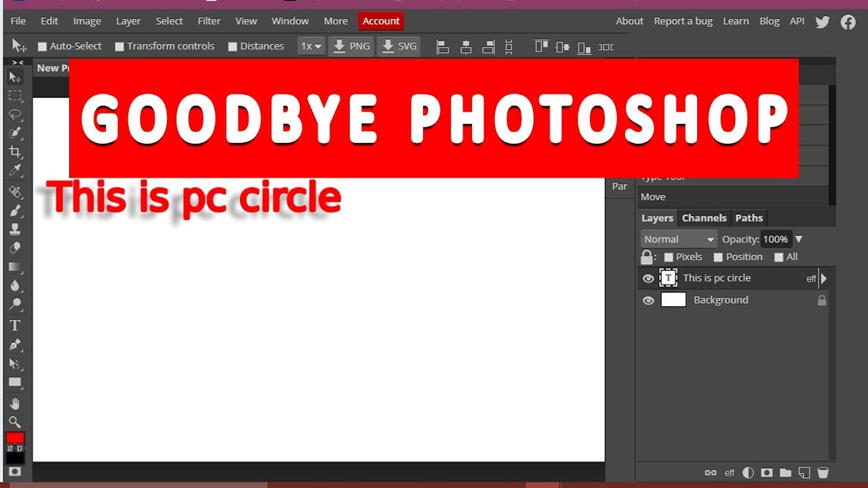The height and width of the screenshot is (488, 868).
Task: Open the File menu
Action: pos(18,21)
